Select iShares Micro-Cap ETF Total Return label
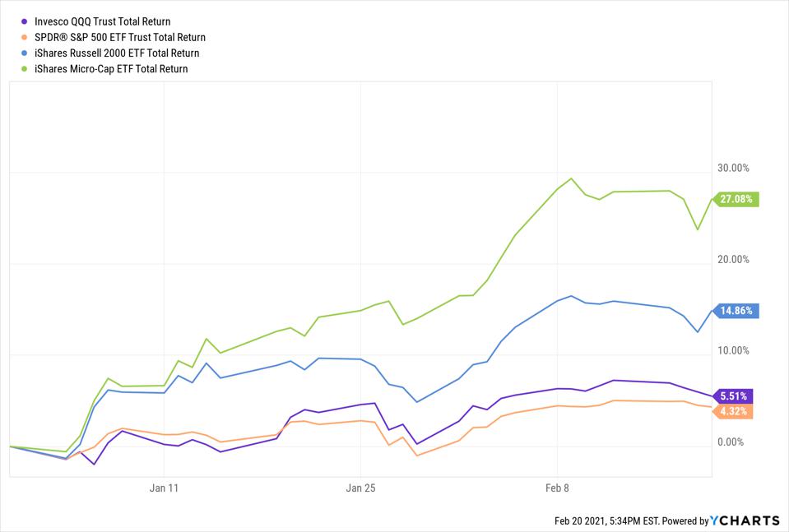This screenshot has height=532, width=789. [111, 69]
